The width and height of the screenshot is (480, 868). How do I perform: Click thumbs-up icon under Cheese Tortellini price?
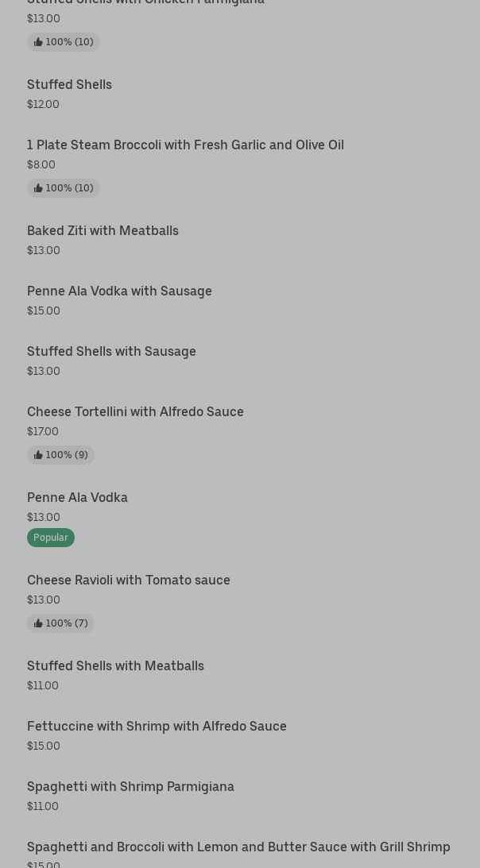(x=38, y=455)
